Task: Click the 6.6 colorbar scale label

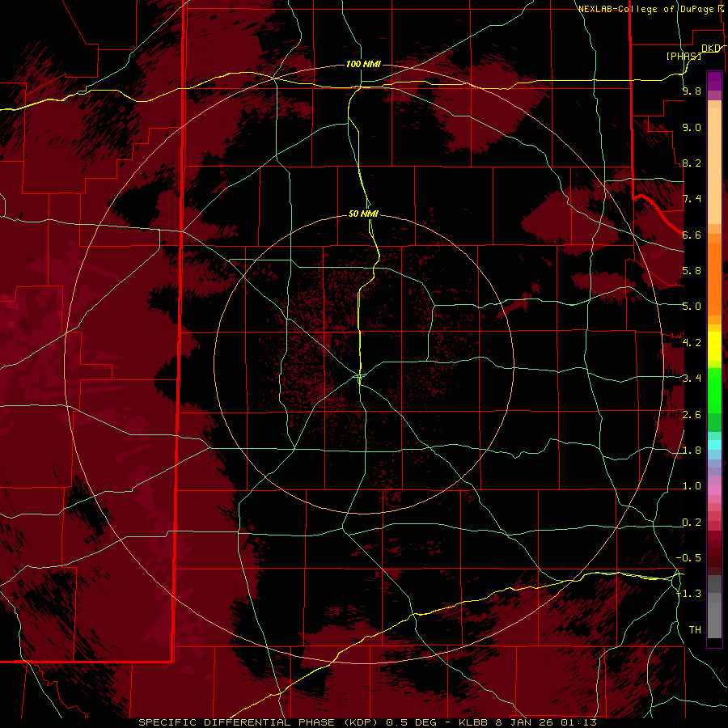Action: click(692, 235)
